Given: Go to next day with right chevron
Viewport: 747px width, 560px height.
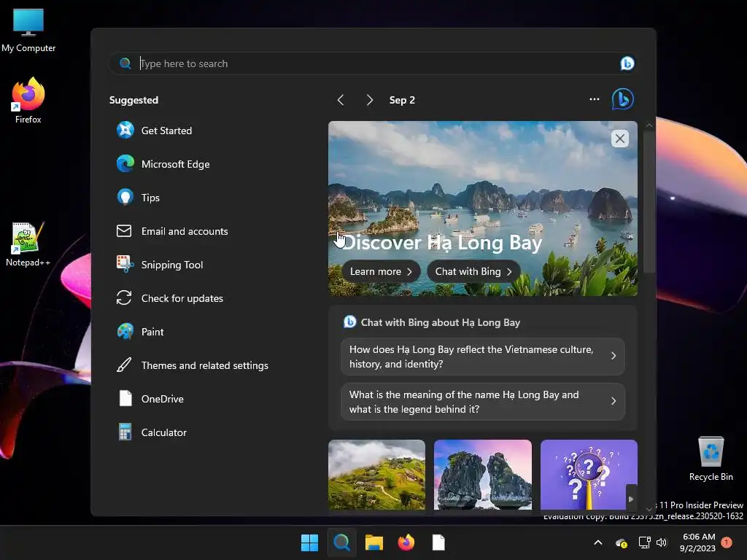Looking at the screenshot, I should [x=370, y=100].
